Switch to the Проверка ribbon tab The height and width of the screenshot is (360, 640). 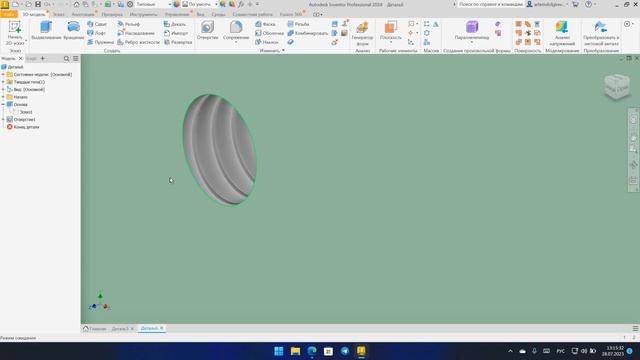coord(112,14)
